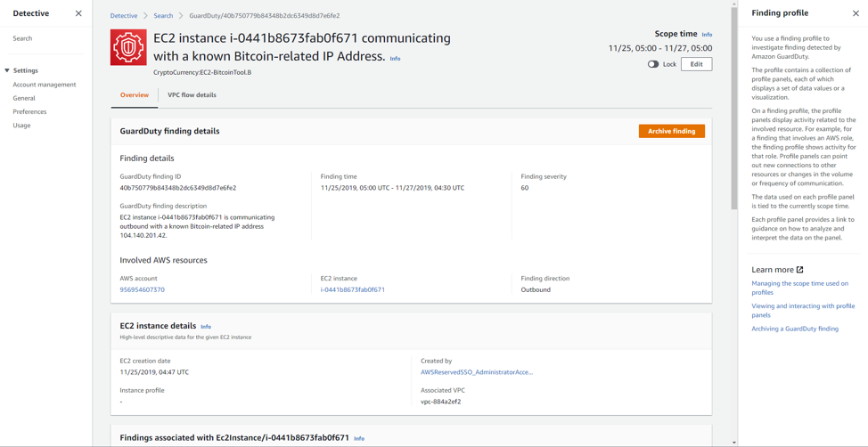Open Info link for associated findings panel
Viewport: 868px width, 447px height.
click(x=359, y=438)
